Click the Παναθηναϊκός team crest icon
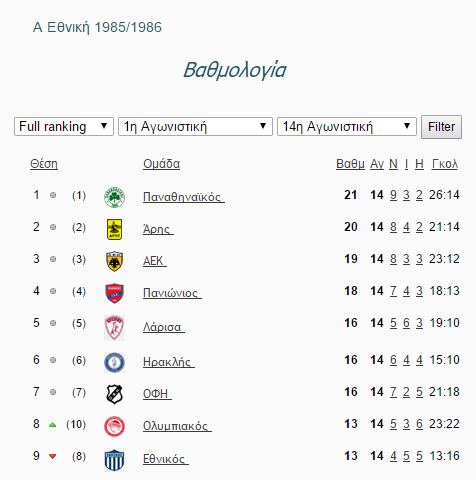This screenshot has height=480, width=476. [114, 197]
